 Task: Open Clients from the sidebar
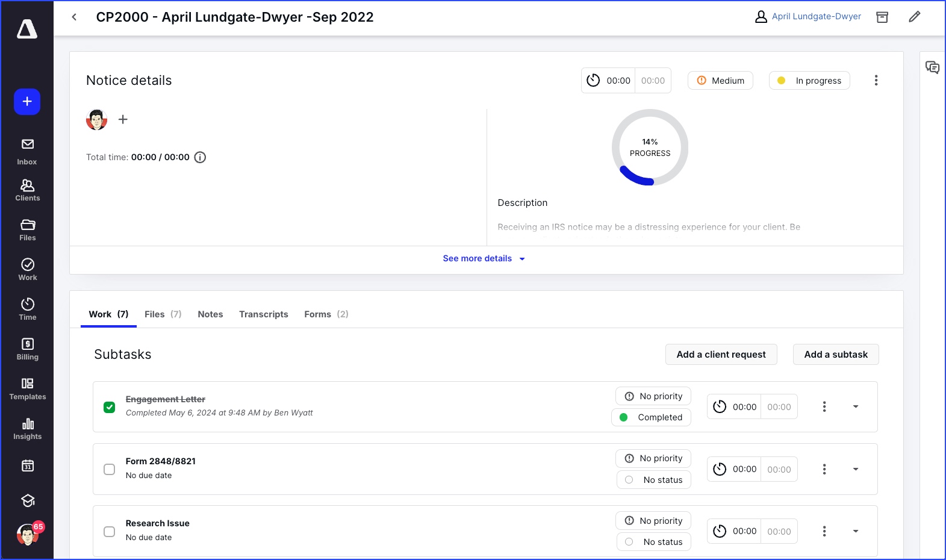pyautogui.click(x=27, y=190)
